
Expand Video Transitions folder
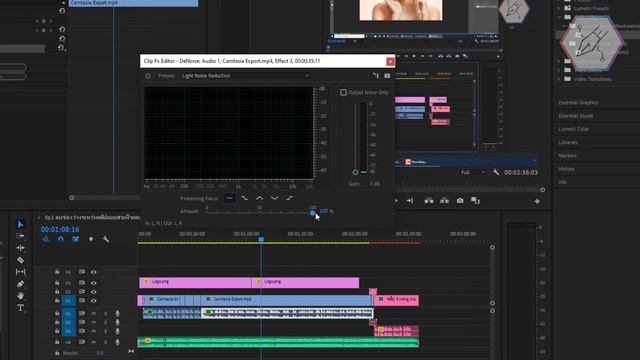(x=558, y=79)
